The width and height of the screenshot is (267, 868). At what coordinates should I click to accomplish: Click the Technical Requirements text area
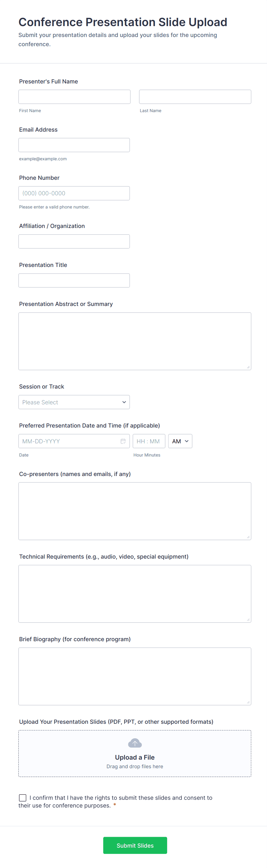click(x=135, y=594)
